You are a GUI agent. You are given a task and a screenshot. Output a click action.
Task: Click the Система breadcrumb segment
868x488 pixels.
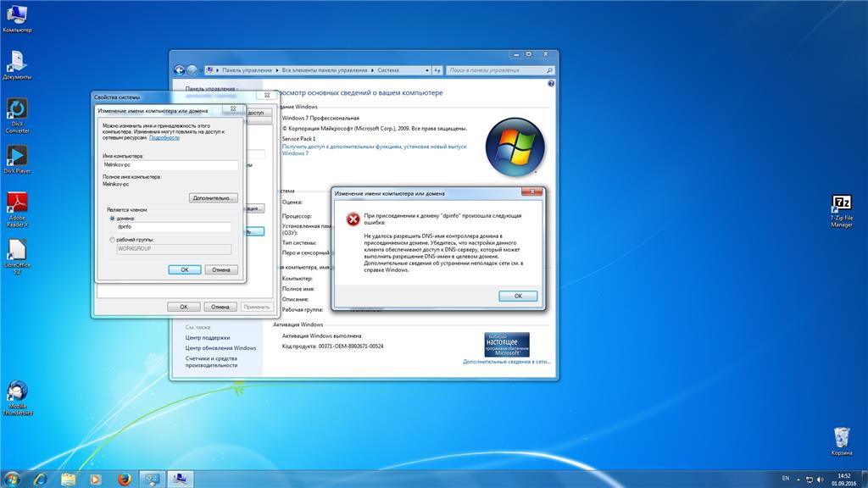pyautogui.click(x=388, y=70)
